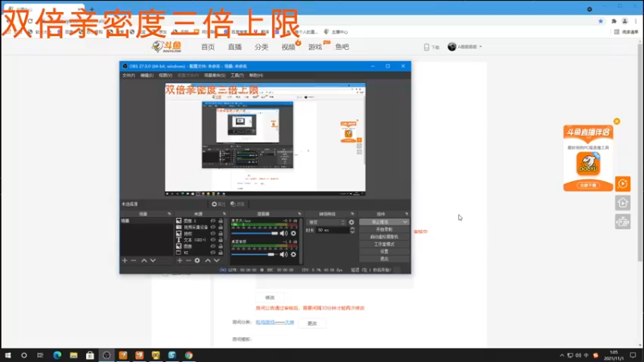Move the scene up with the arrow
Screen dimensions: 644x362
pyautogui.click(x=144, y=261)
